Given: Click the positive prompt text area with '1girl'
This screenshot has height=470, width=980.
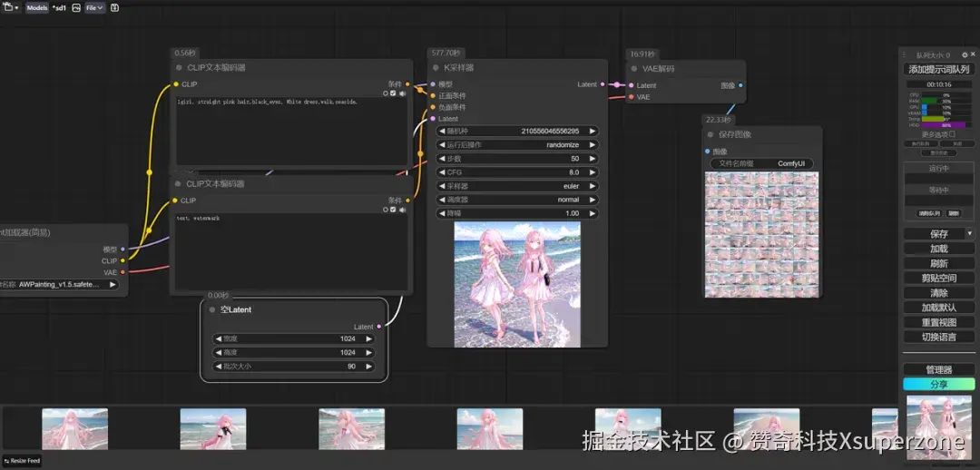Looking at the screenshot, I should tap(291, 131).
